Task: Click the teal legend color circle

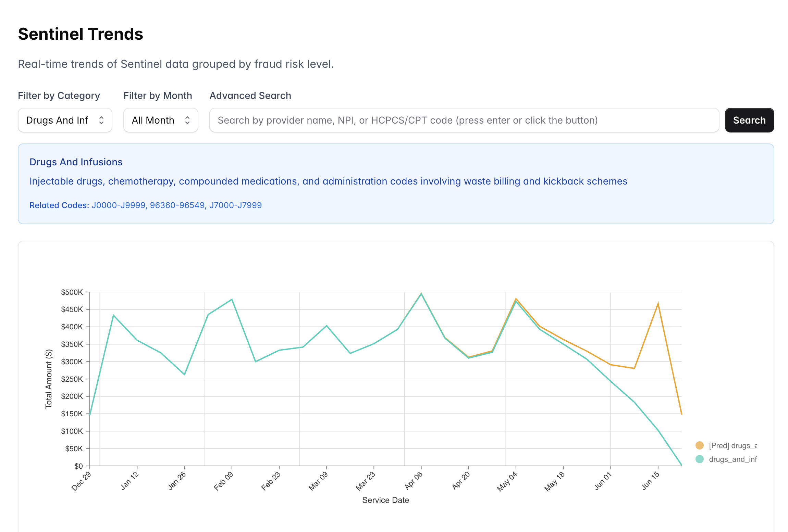Action: click(699, 459)
